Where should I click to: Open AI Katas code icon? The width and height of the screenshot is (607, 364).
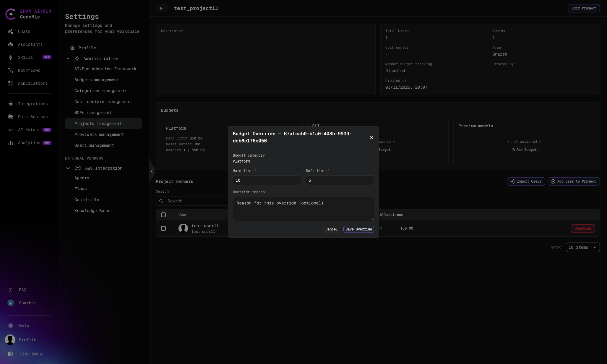coord(11,130)
